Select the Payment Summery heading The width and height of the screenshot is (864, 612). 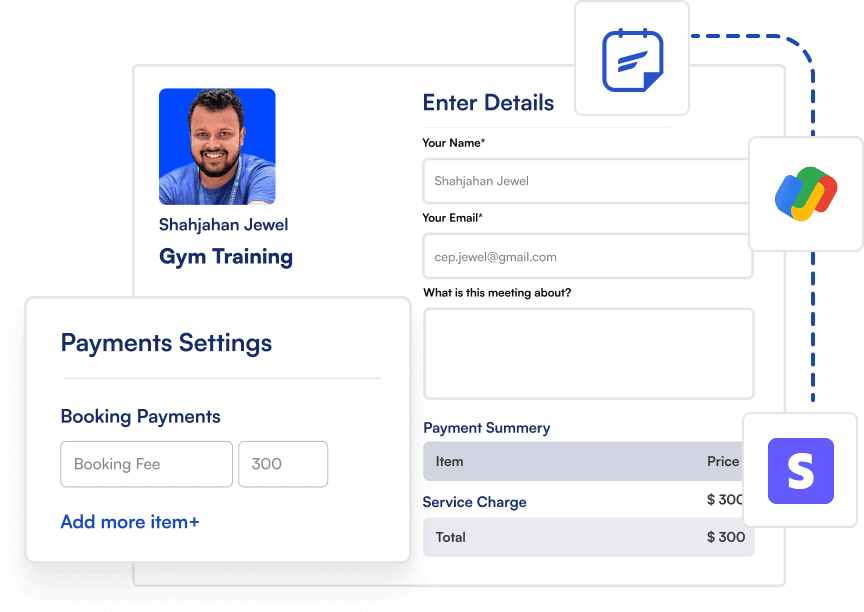pyautogui.click(x=486, y=428)
